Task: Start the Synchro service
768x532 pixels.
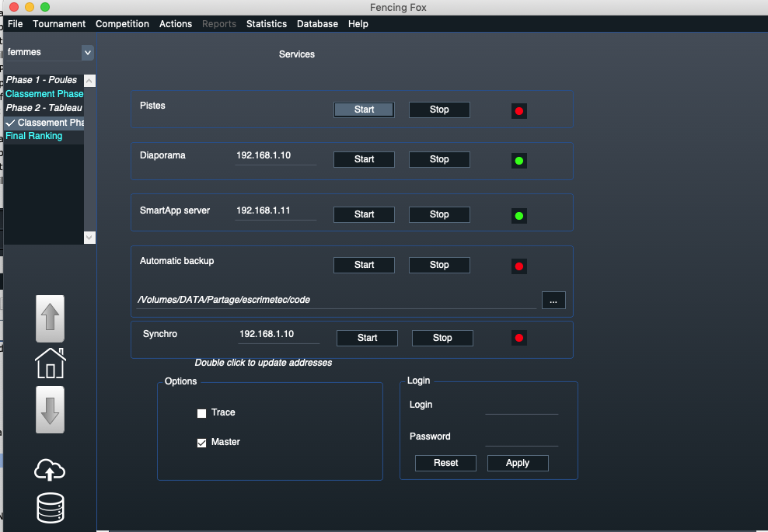Action: click(x=367, y=338)
